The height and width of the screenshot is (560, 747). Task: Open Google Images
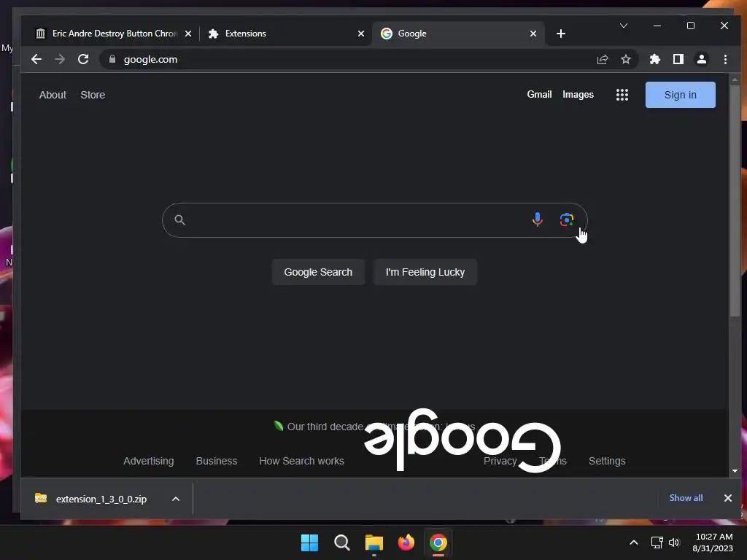pyautogui.click(x=578, y=94)
